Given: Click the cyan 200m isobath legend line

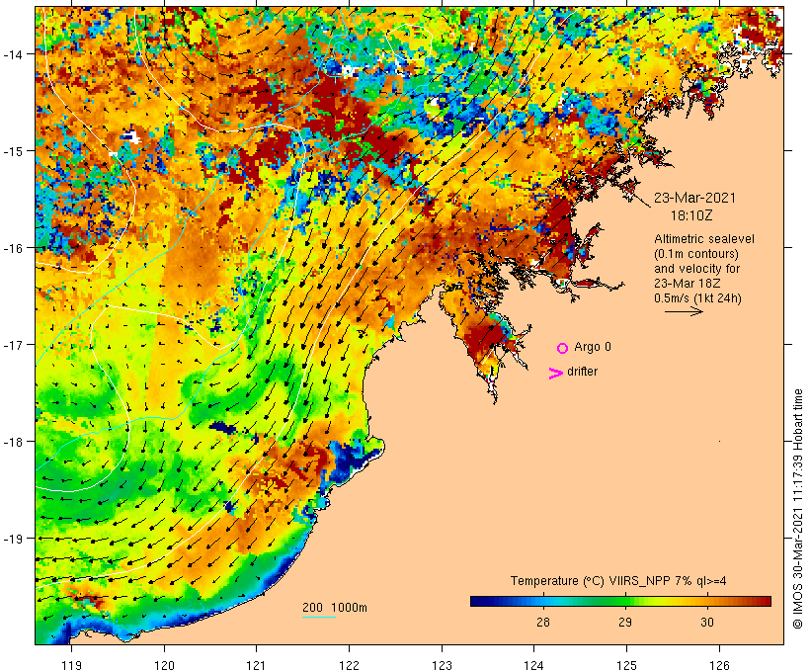Looking at the screenshot, I should [319, 617].
